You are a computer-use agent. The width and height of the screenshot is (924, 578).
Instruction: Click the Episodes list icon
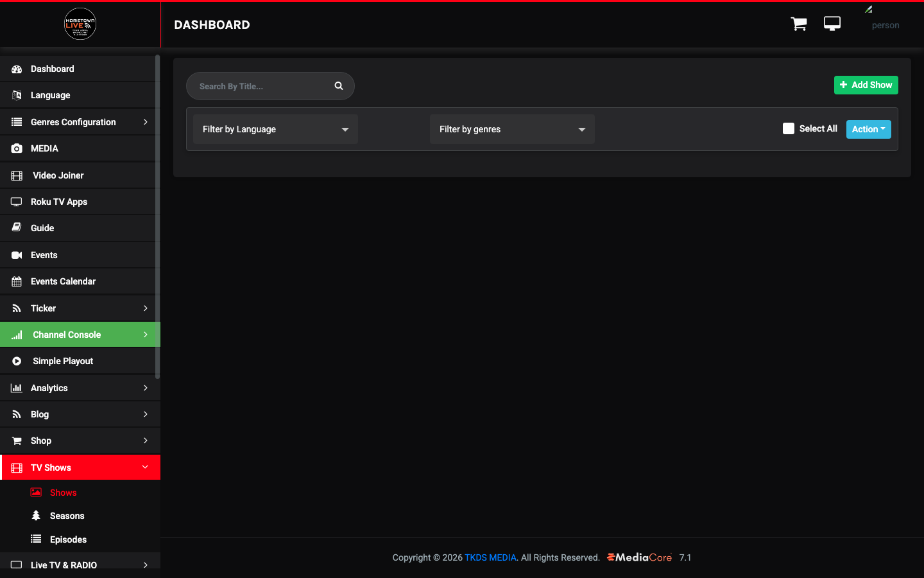pos(36,539)
